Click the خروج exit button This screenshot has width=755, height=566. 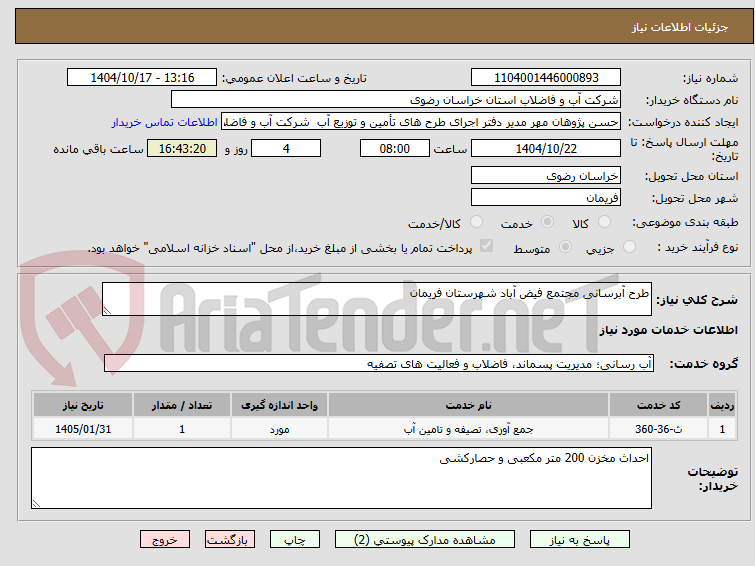[165, 540]
